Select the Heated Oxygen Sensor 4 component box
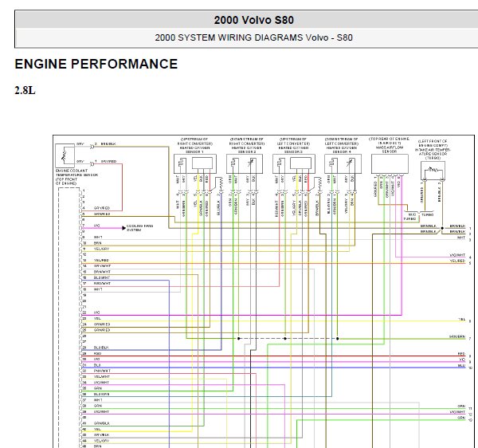 [x=343, y=163]
